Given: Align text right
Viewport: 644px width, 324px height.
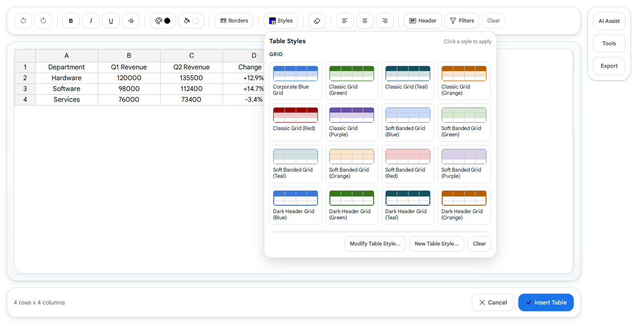Looking at the screenshot, I should coord(385,21).
